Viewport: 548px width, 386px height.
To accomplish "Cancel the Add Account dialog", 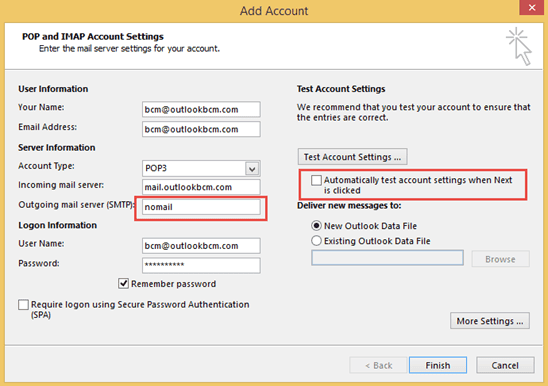I will pos(505,365).
